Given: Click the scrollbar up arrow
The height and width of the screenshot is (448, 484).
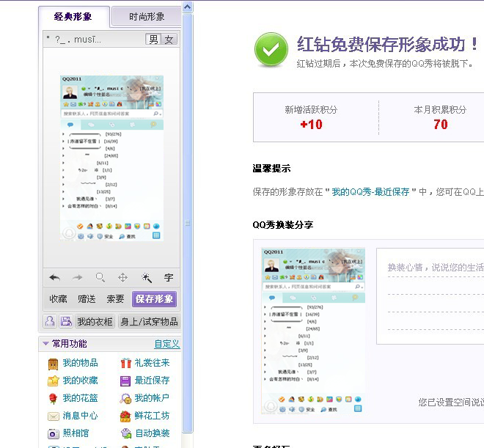Looking at the screenshot, I should [187, 7].
